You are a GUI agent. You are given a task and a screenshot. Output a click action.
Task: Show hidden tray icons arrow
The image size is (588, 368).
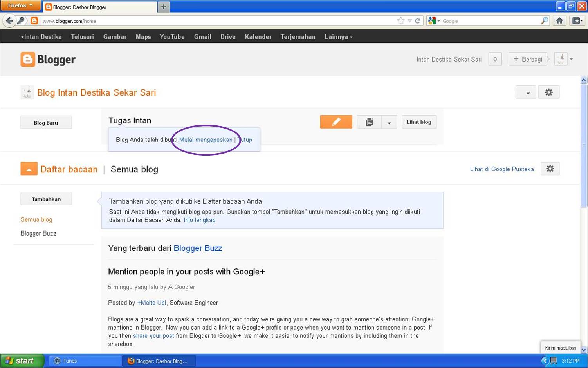click(x=545, y=361)
